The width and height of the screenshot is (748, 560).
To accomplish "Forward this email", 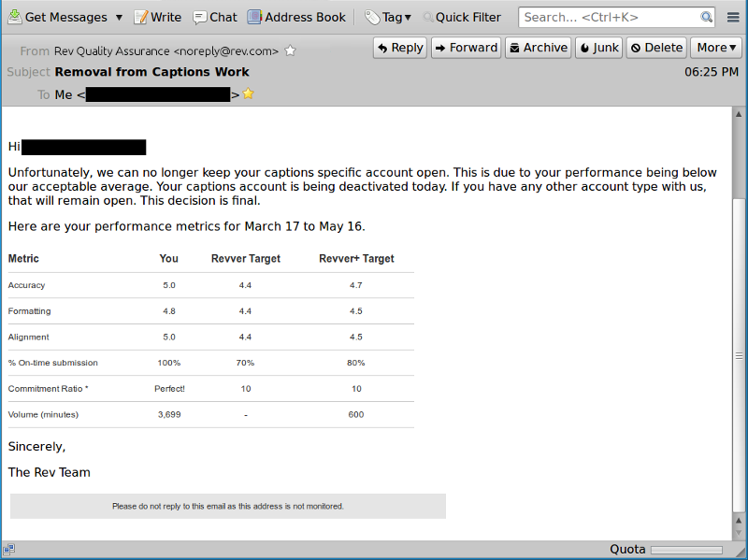I will pyautogui.click(x=466, y=48).
